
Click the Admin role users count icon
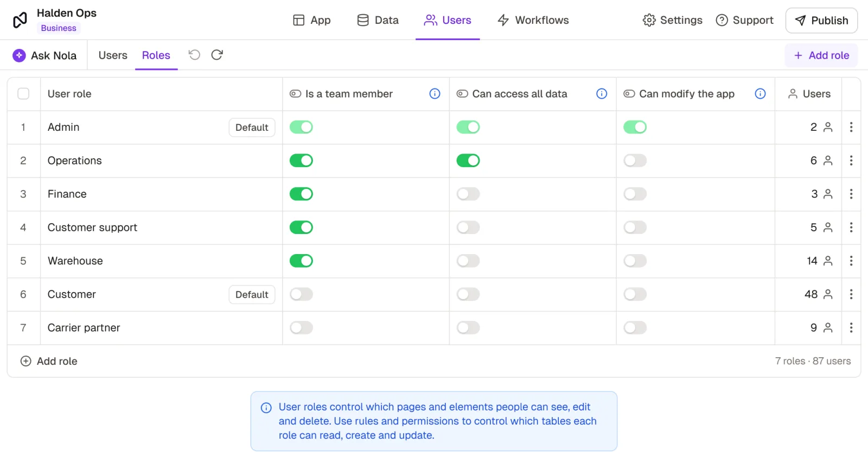click(x=828, y=127)
